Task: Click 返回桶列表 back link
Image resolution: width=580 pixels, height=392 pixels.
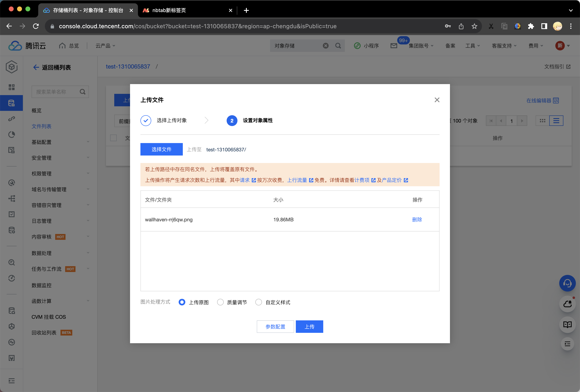Action: point(52,67)
